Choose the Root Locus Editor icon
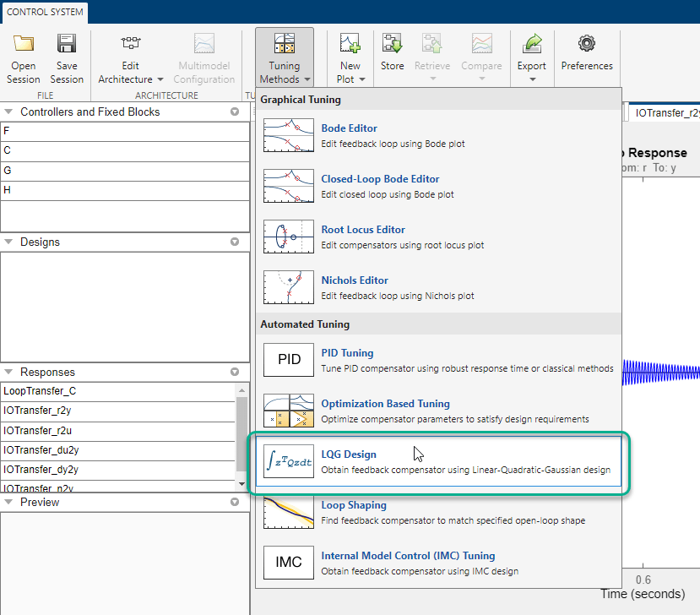Image resolution: width=700 pixels, height=615 pixels. click(x=289, y=237)
